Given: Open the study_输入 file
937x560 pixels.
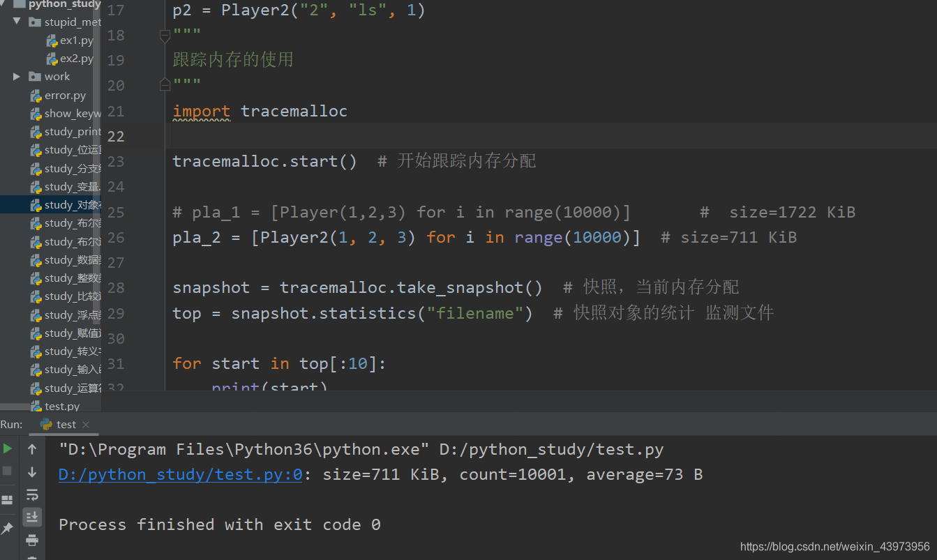Looking at the screenshot, I should [66, 370].
